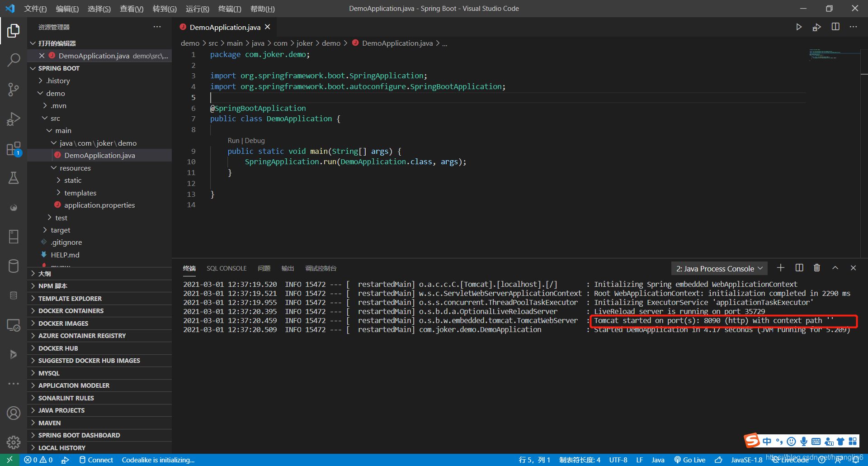Viewport: 868px width, 466px height.
Task: Open errors and warnings count in status bar
Action: click(38, 460)
